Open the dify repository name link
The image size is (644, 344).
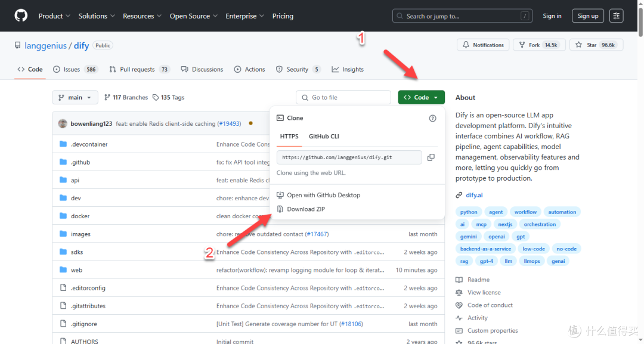pyautogui.click(x=81, y=45)
